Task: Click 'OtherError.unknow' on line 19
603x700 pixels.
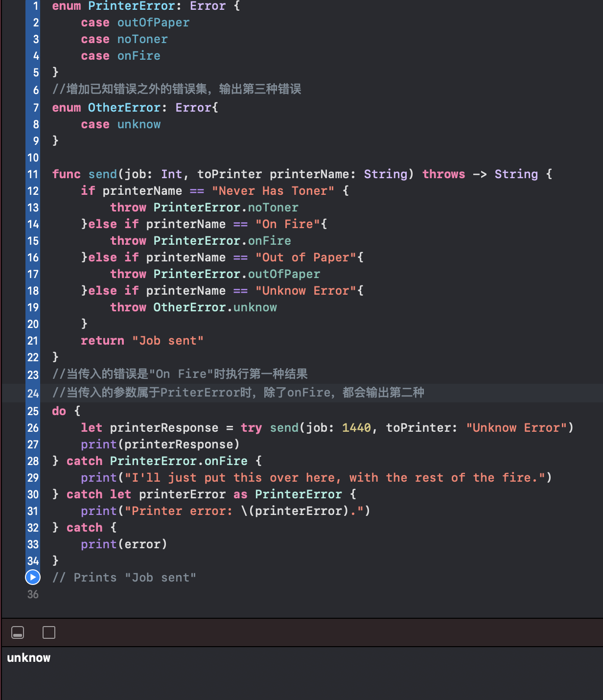Action: tap(215, 307)
